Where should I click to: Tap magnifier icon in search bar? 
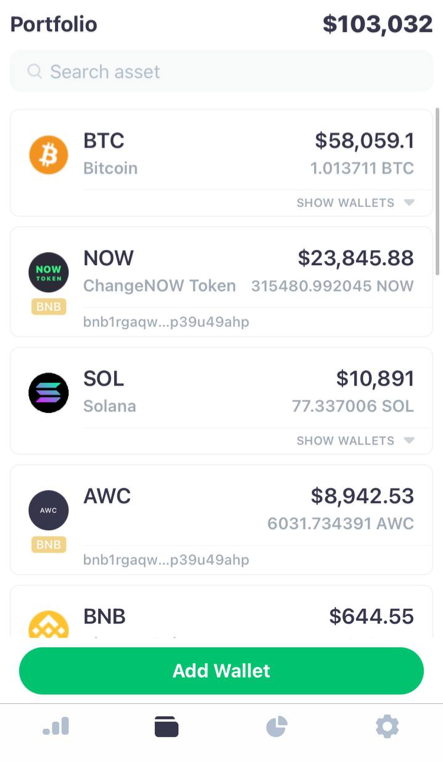tap(34, 71)
